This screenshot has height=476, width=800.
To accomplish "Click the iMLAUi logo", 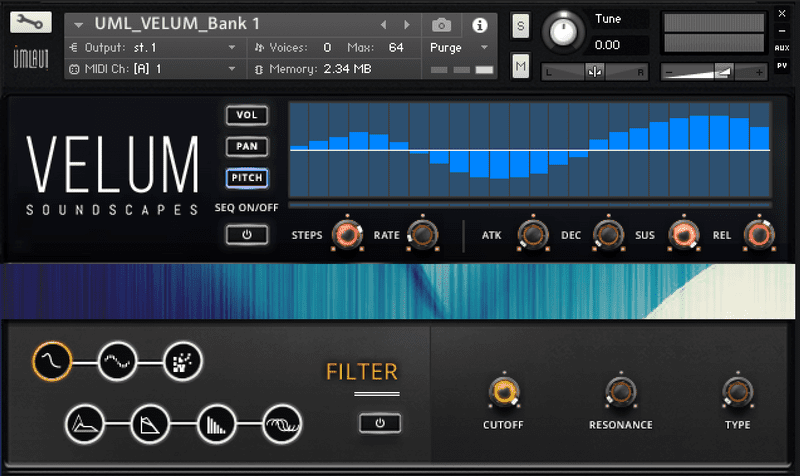I will click(x=31, y=58).
